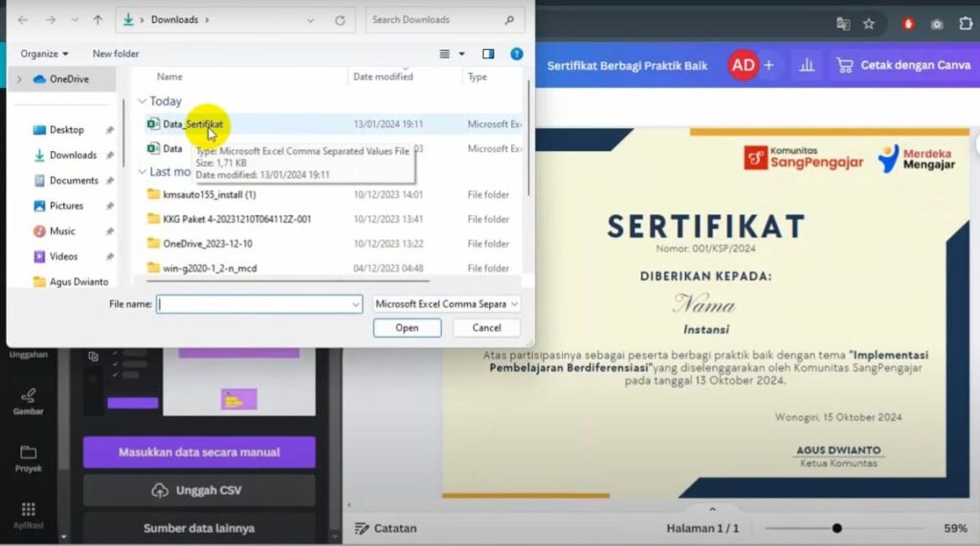Unpin Desktop using its pin icon

click(110, 130)
